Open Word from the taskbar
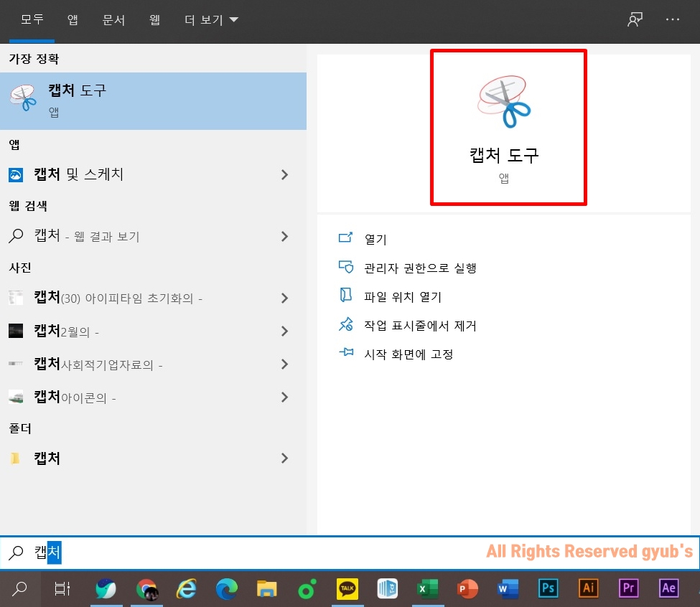The height and width of the screenshot is (607, 700). [x=508, y=589]
